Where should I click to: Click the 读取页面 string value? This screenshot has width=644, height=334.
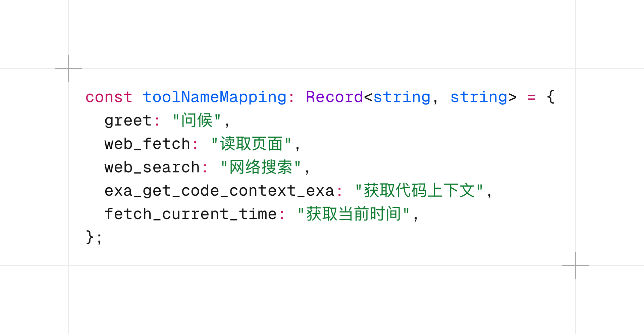[252, 144]
